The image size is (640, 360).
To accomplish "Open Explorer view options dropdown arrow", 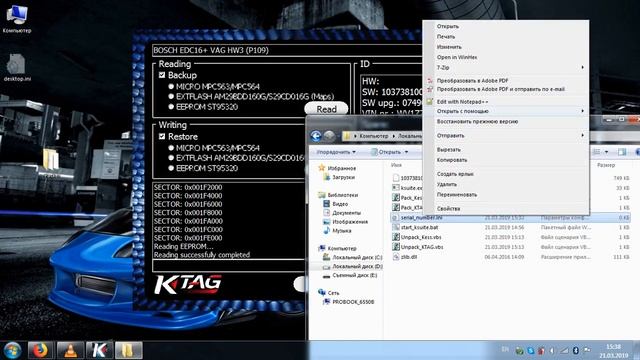I will pos(607,152).
